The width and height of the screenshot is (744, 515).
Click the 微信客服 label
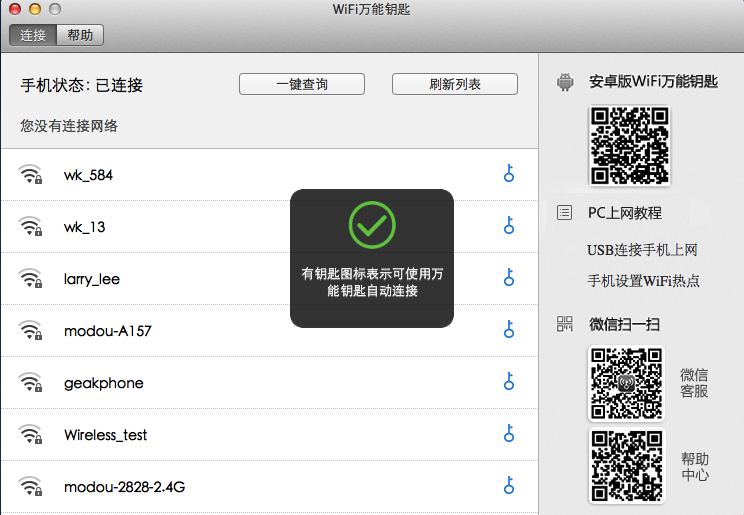(x=694, y=383)
